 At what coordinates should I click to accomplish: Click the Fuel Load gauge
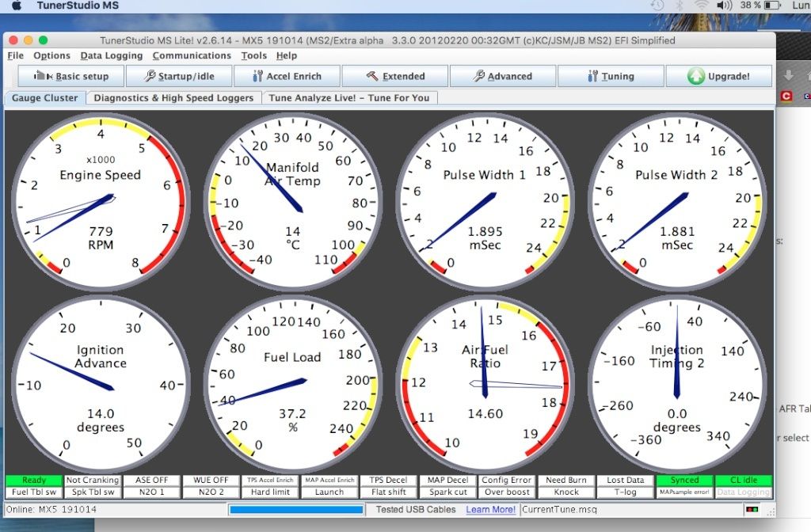293,384
